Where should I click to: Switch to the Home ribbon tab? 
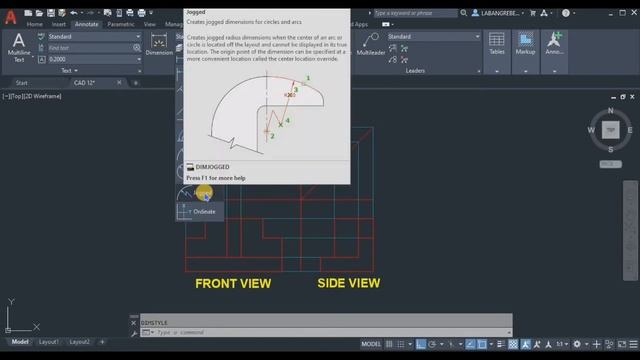(34, 24)
